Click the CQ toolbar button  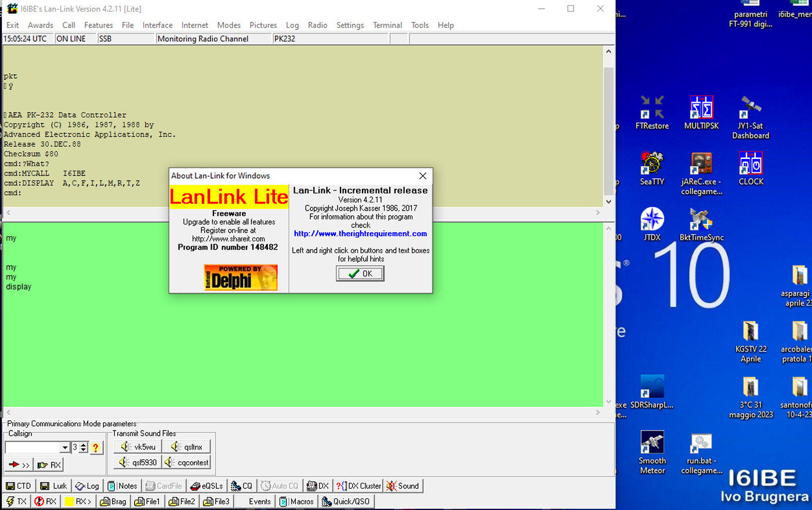coord(241,486)
